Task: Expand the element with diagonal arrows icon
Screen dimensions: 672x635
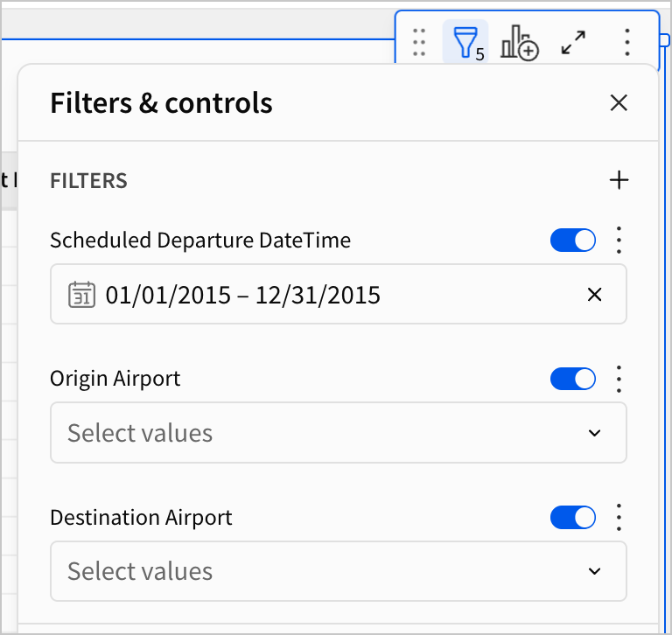Action: coord(573,42)
